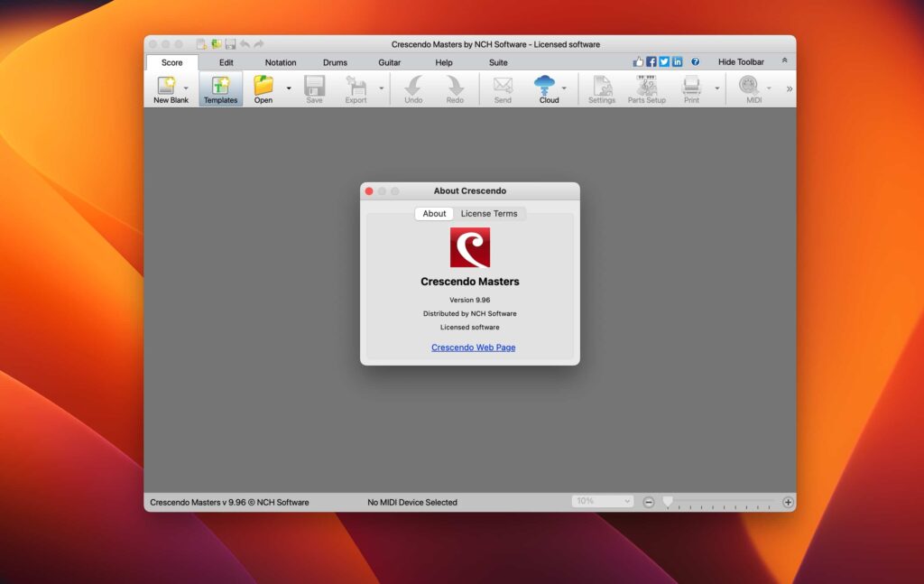Click the zoom out minus button
This screenshot has width=924, height=584.
point(648,502)
